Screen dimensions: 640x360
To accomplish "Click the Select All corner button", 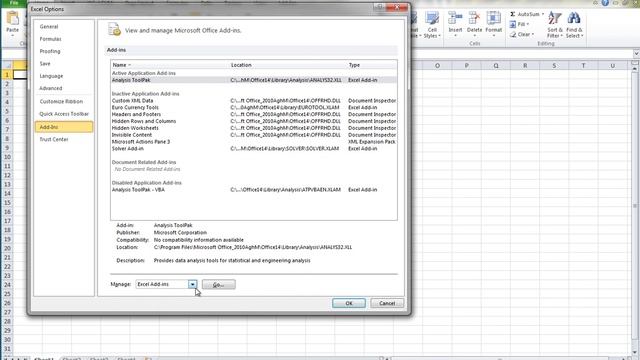I will [x=7, y=65].
